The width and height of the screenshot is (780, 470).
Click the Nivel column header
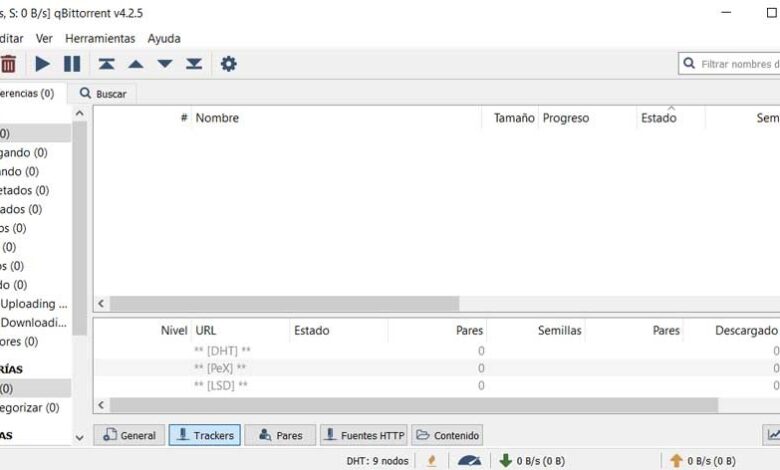coord(143,330)
